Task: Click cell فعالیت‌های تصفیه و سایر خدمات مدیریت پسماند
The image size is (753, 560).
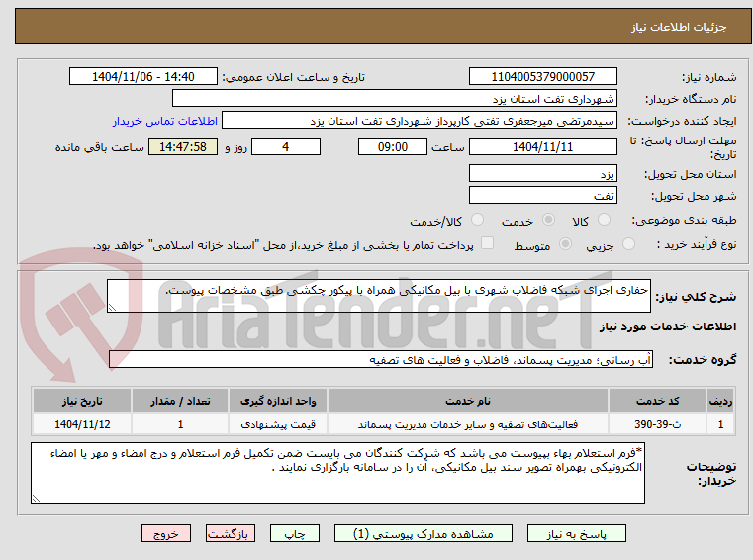Action: tap(468, 424)
